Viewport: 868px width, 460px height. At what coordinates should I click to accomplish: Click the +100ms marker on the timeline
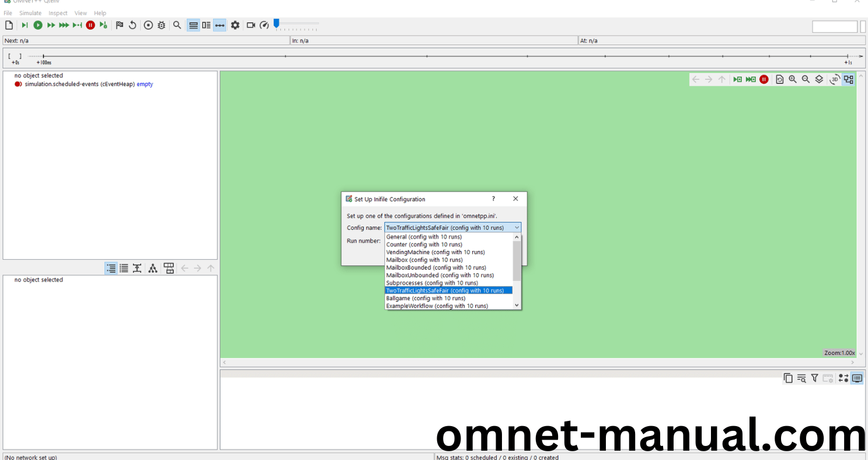(44, 62)
